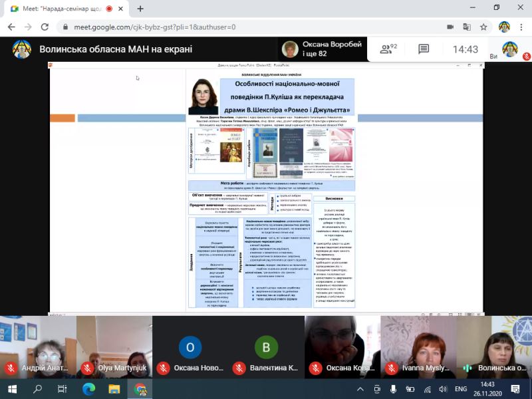Open the Chrome profile avatar

(x=504, y=27)
